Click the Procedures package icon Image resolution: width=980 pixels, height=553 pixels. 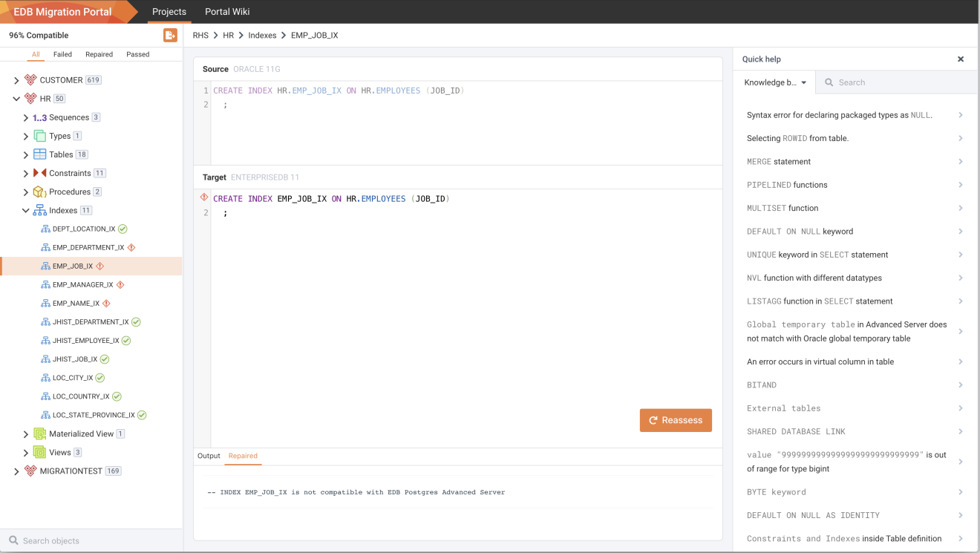(39, 192)
